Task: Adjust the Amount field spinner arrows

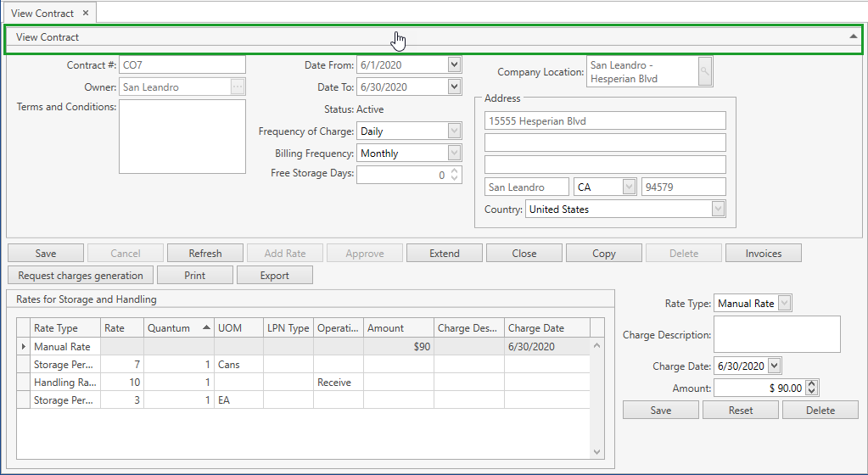Action: click(812, 388)
